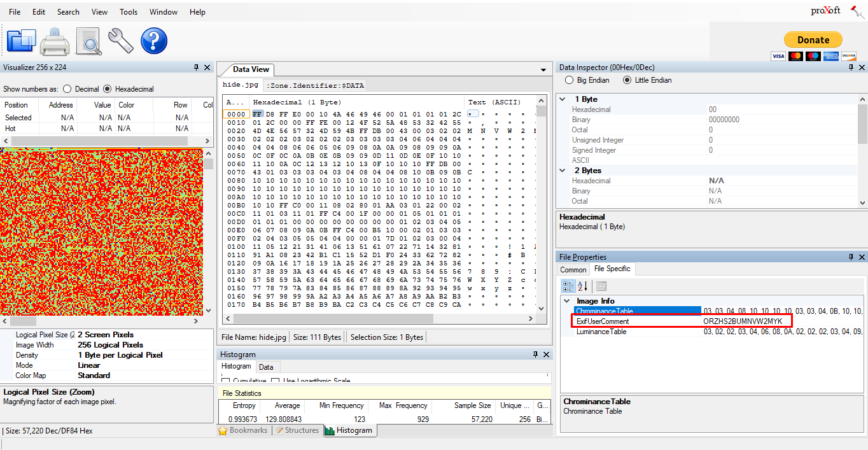Select the ExifUserComment property row
This screenshot has height=450, width=868.
pyautogui.click(x=636, y=321)
